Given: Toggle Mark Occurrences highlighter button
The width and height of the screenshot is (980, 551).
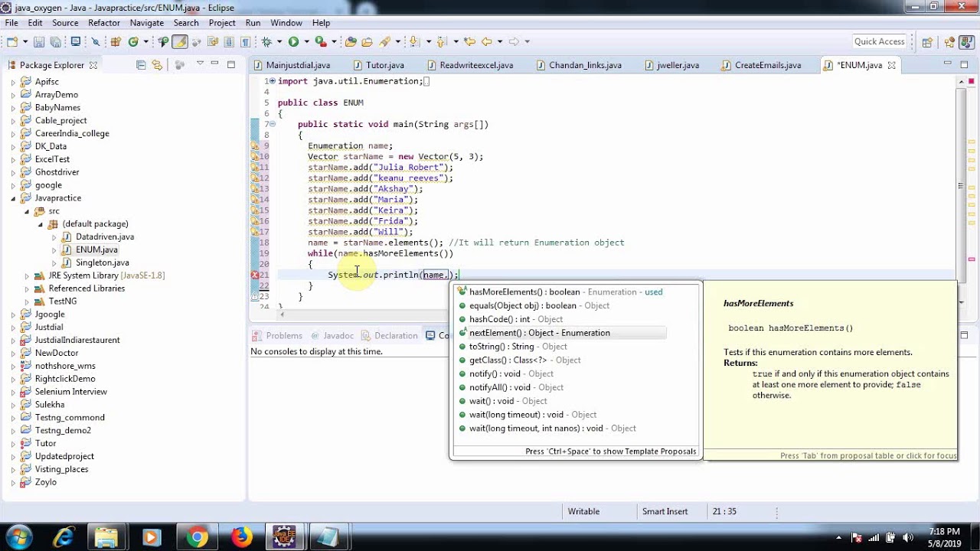Looking at the screenshot, I should coord(179,41).
